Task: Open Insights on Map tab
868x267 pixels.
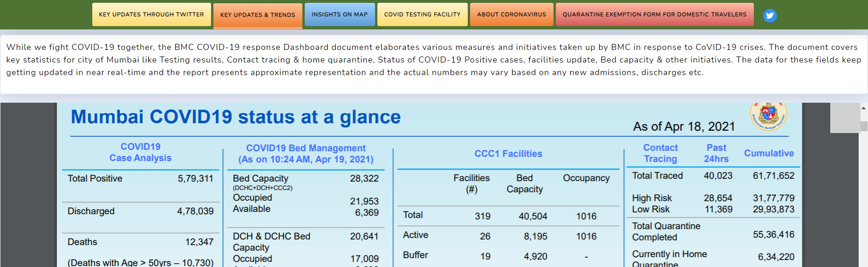Action: [x=340, y=14]
